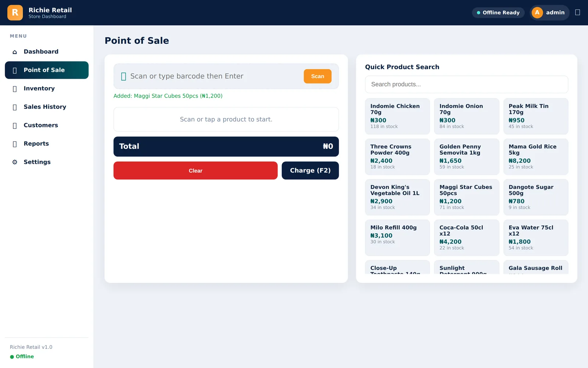Add Indomie Onion 70g product card

click(x=466, y=116)
